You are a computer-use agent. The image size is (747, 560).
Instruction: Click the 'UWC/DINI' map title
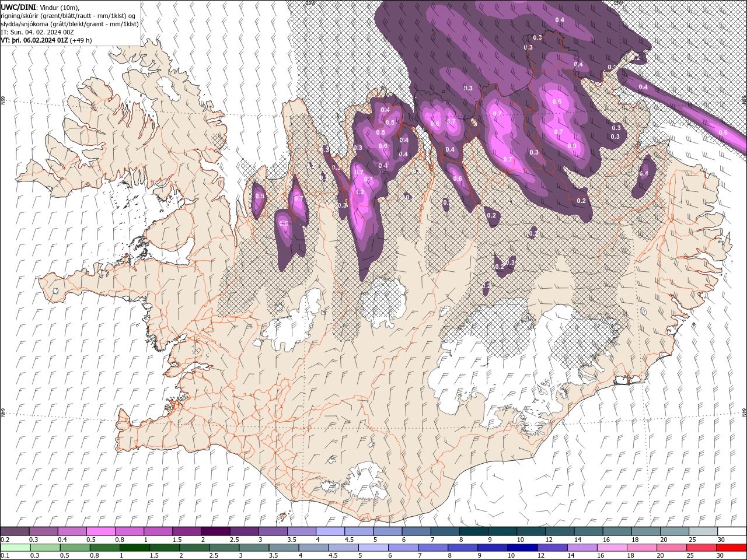click(19, 7)
